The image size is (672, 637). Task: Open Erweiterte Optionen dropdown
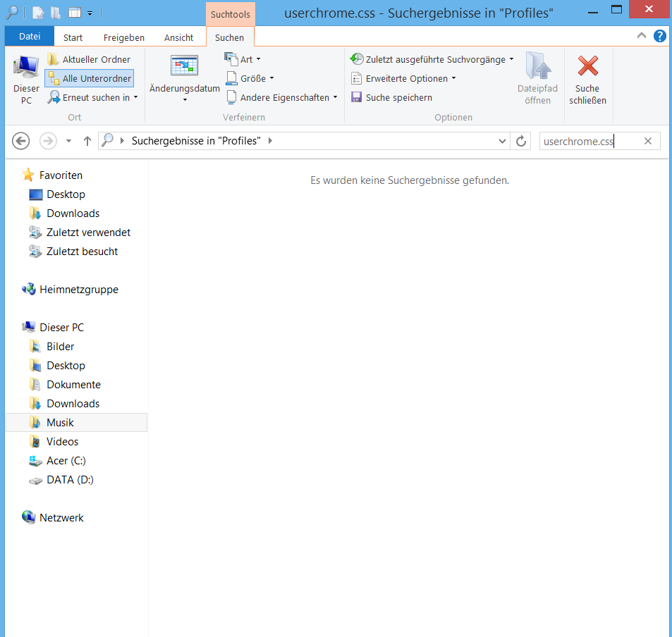coord(403,78)
